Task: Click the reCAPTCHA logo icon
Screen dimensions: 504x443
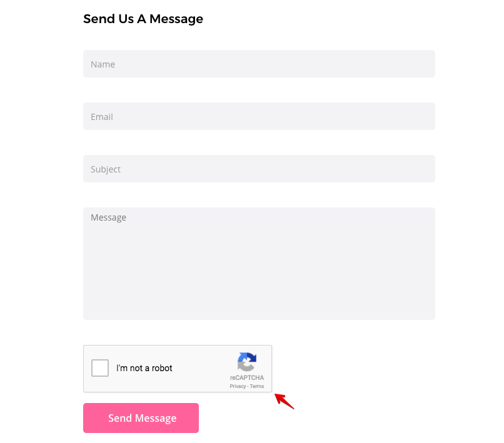Action: 247,362
